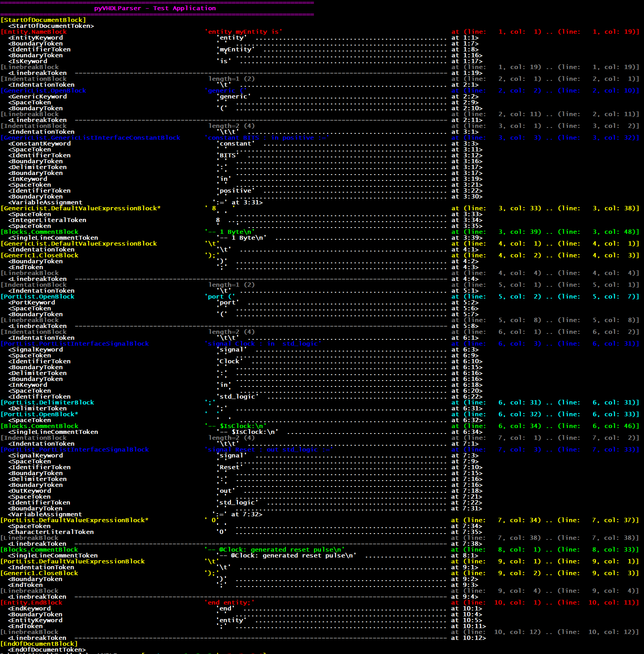Viewport: 644px width, 654px height.
Task: Select the blue 'generic (' string
Action: coord(226,91)
